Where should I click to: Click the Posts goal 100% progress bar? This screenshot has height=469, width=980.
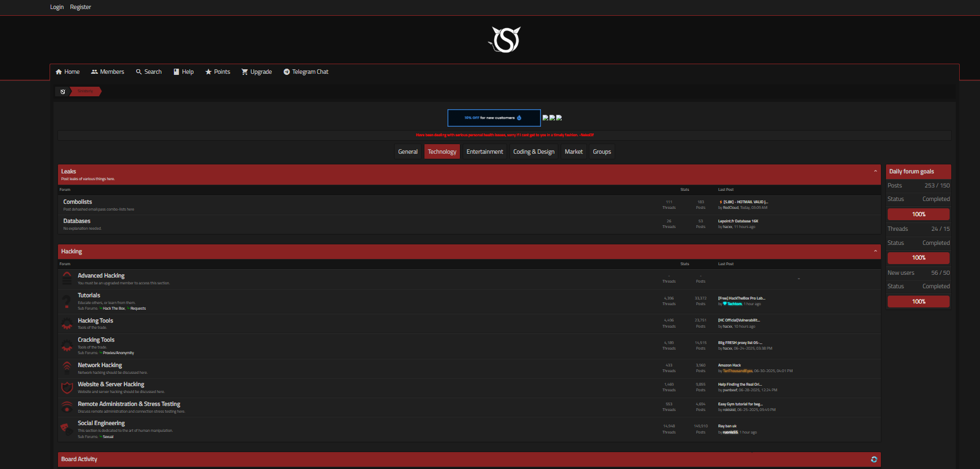[x=919, y=215]
